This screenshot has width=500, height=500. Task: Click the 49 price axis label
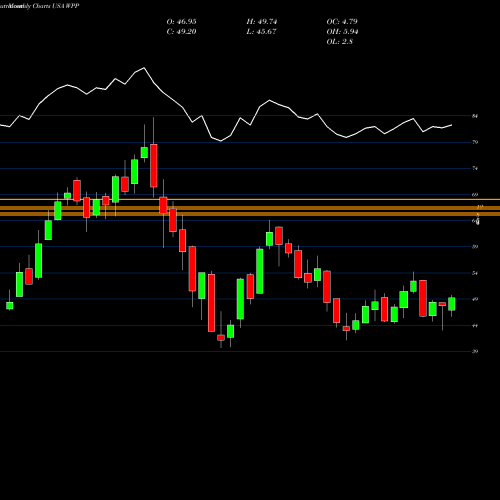(475, 299)
